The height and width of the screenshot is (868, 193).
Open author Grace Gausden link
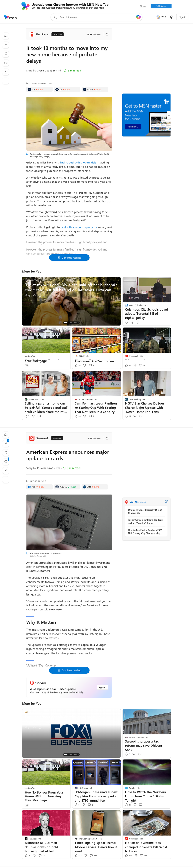46,71
